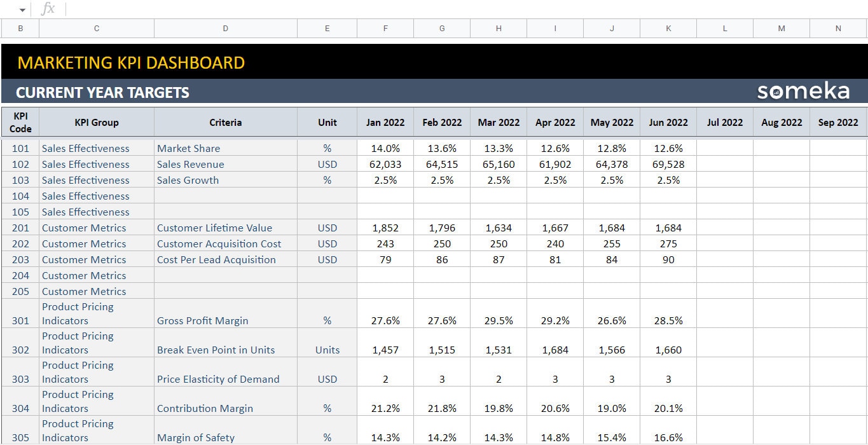This screenshot has height=445, width=868.
Task: Click Price Elasticity of Demand cell
Action: tap(226, 372)
